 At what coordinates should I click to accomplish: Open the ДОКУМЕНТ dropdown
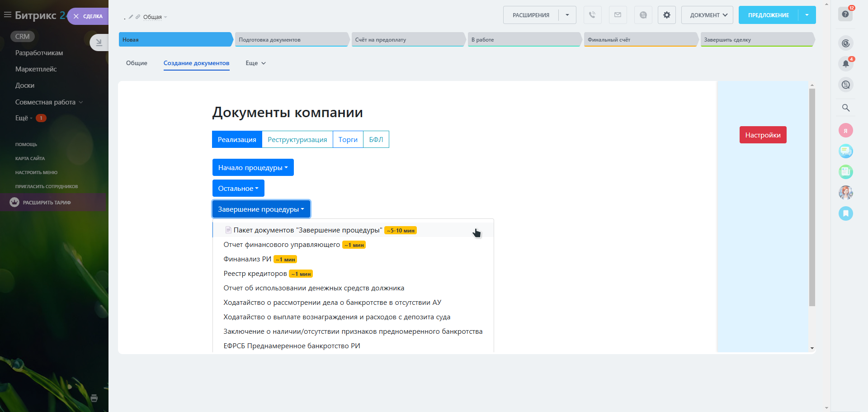[707, 15]
